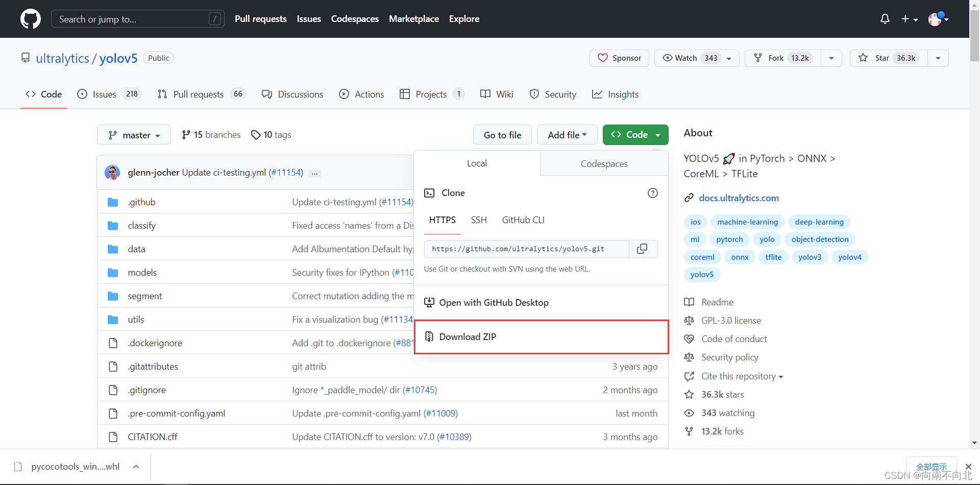Select the GitHub CLI clone option
The height and width of the screenshot is (485, 980).
[x=523, y=220]
